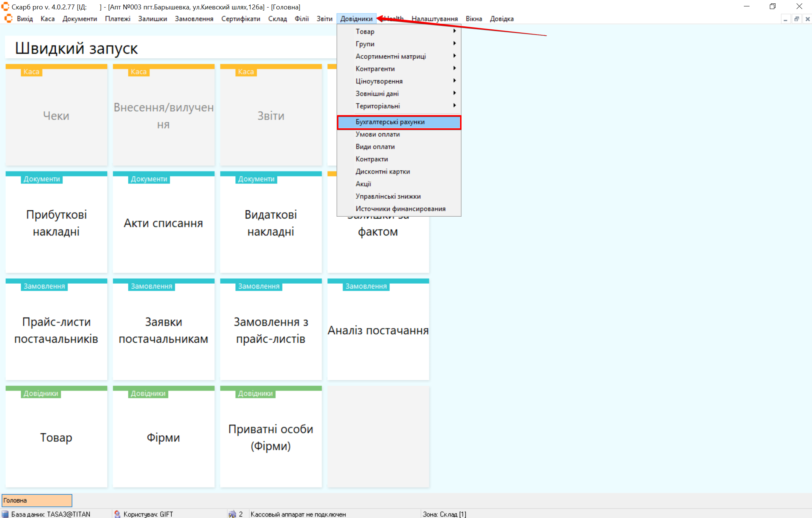Open the Налаштування menu
This screenshot has height=518, width=812.
pyautogui.click(x=434, y=19)
